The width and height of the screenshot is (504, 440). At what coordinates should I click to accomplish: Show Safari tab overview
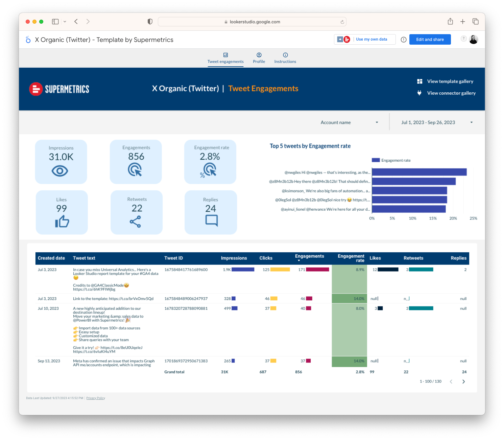[476, 22]
